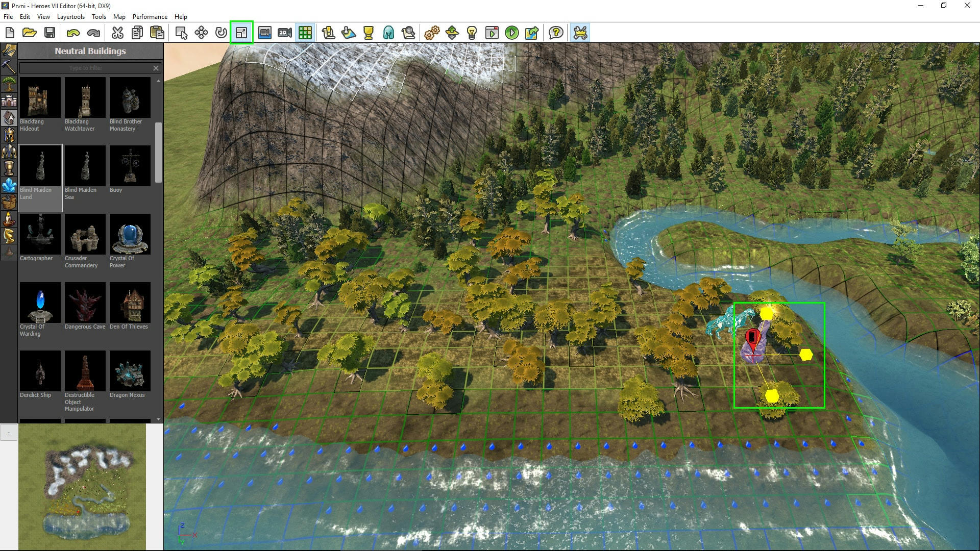The height and width of the screenshot is (551, 980).
Task: Click the buildings list scrollbar
Action: tap(158, 152)
